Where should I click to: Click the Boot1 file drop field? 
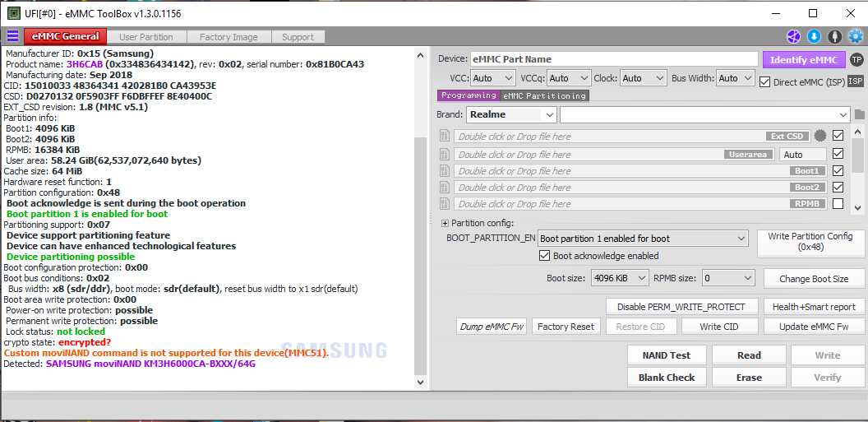[x=640, y=170]
